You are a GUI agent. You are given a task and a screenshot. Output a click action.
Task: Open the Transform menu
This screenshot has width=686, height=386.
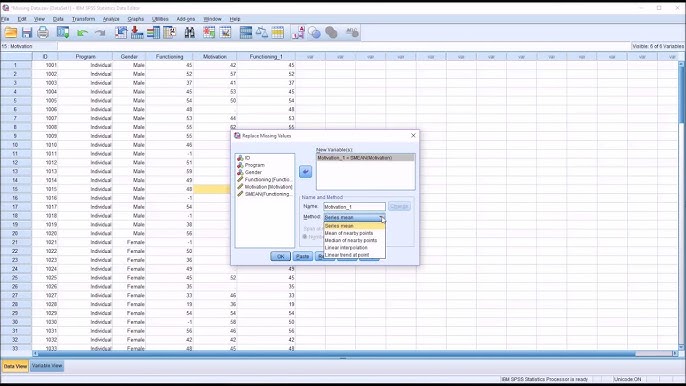84,19
